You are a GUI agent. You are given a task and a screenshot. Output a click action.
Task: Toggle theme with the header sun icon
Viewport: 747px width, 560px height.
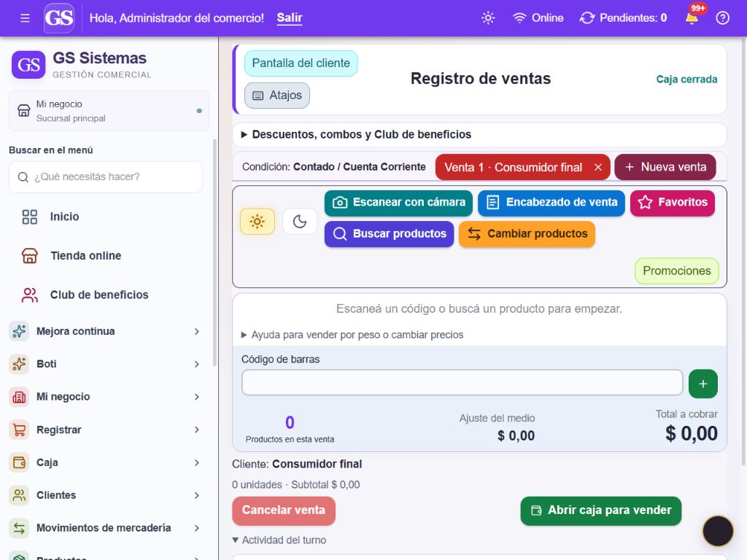(x=488, y=18)
